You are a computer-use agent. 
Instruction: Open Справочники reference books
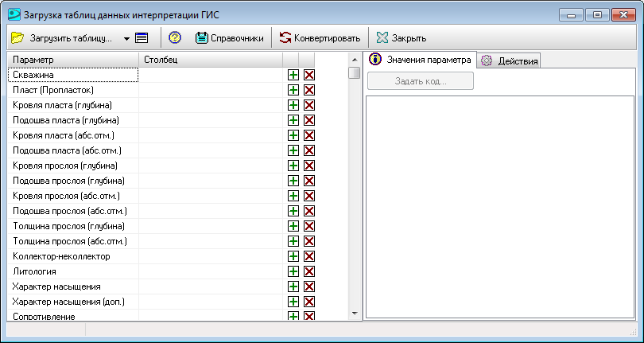point(229,38)
